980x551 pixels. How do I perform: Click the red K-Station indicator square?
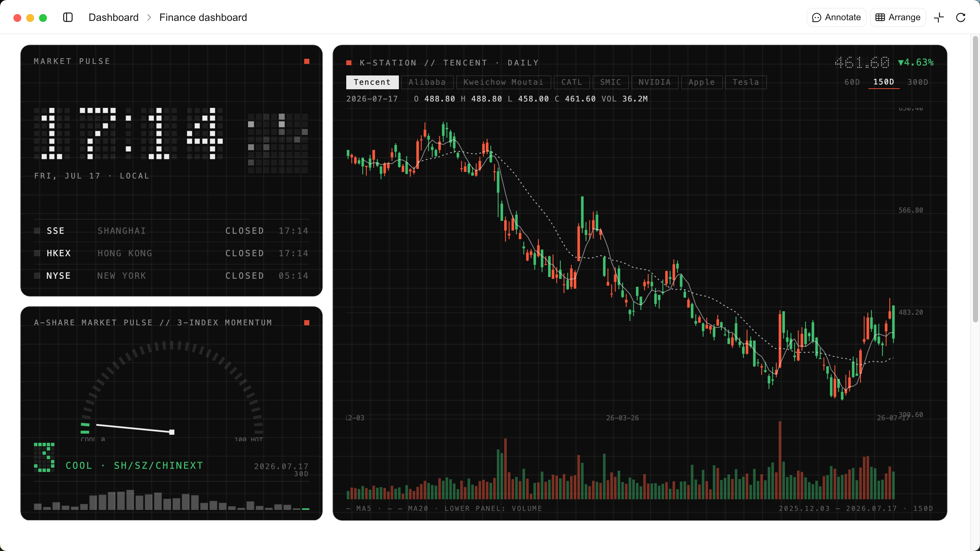click(348, 63)
